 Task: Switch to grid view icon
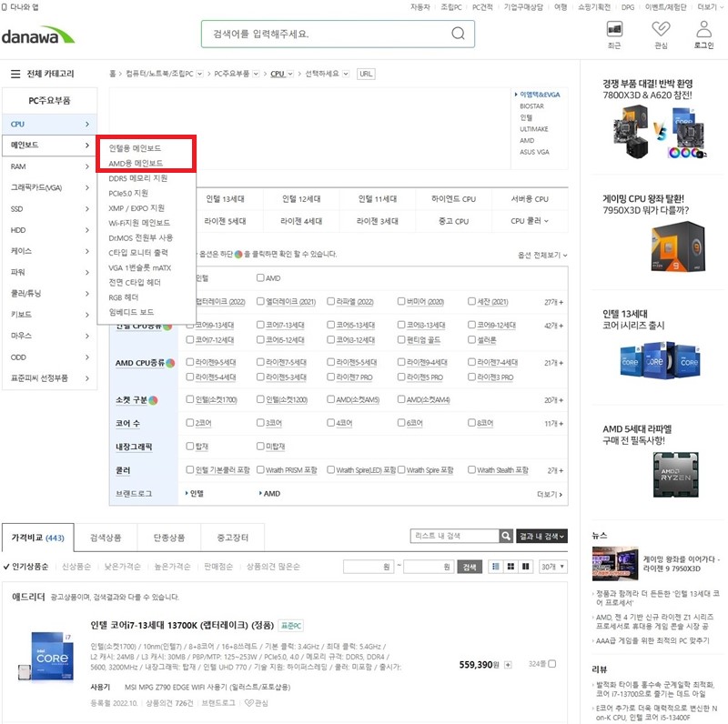pos(511,567)
